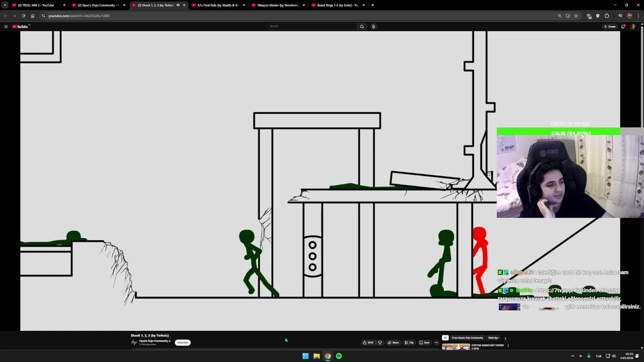Screen dimensions: 644x362
Task: Bookmark this page with star icon
Action: click(x=576, y=16)
